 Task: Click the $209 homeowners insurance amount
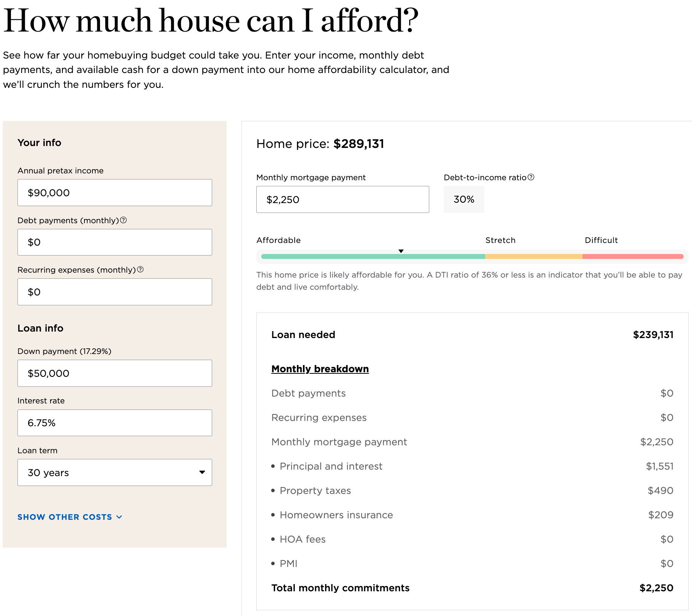tap(661, 515)
